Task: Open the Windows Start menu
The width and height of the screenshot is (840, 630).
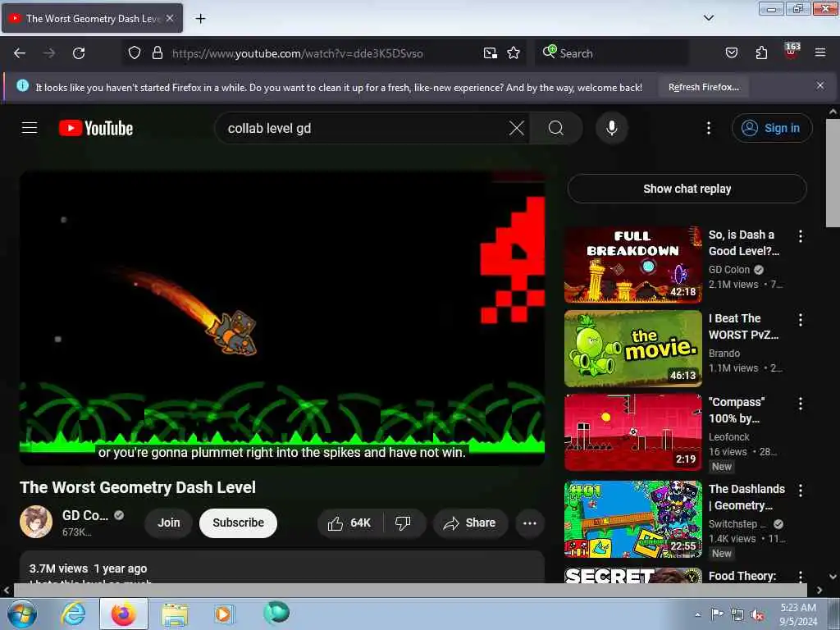Action: tap(21, 614)
